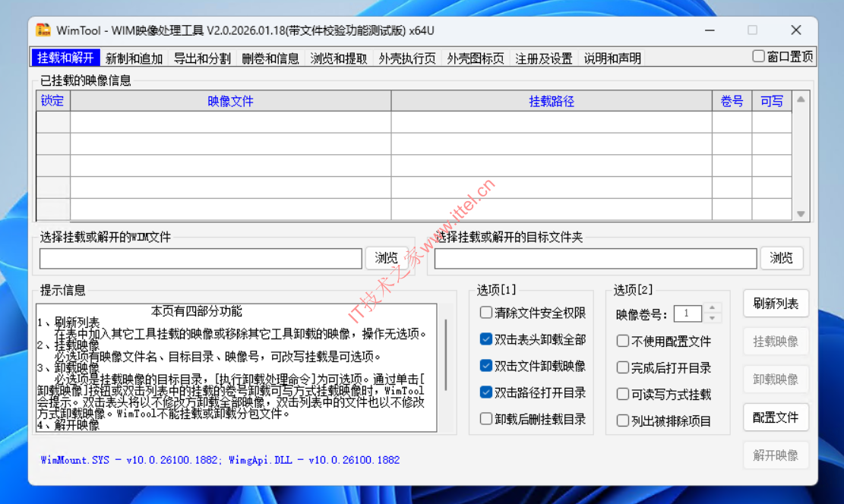
Task: Enable 可读写方式挂载 checkbox
Action: 623,394
